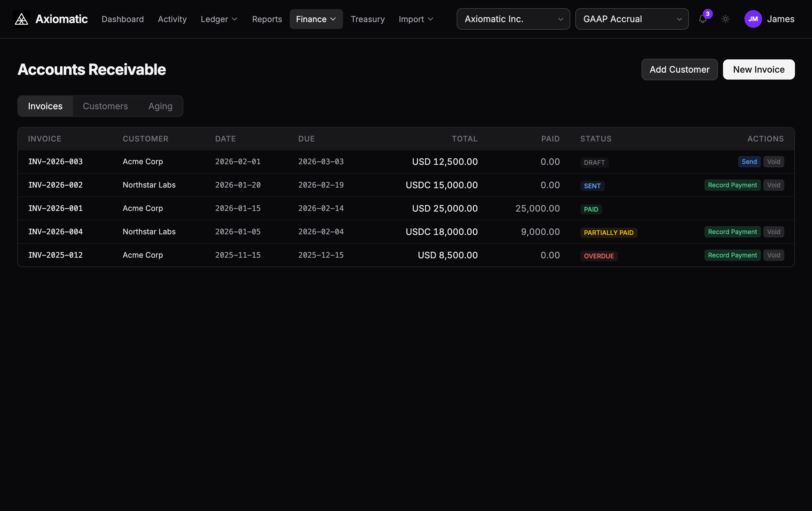Switch to the Customers tab
The height and width of the screenshot is (511, 812).
click(x=105, y=106)
